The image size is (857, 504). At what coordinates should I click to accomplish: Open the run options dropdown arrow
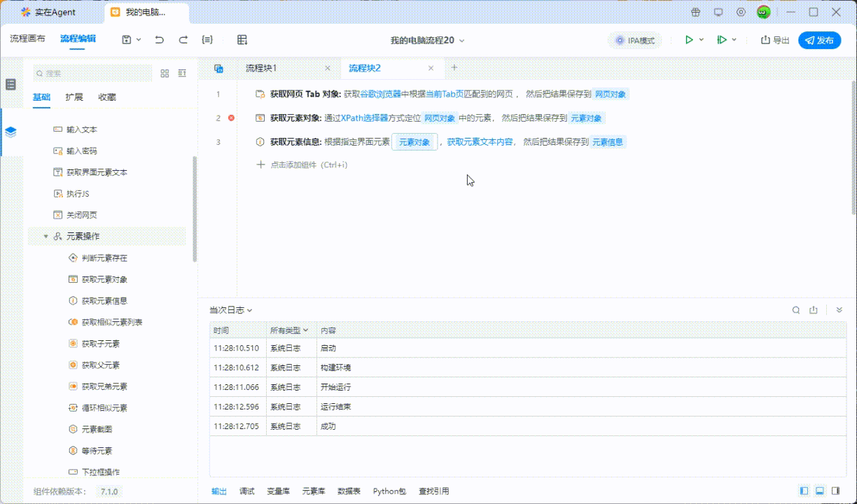pos(702,40)
